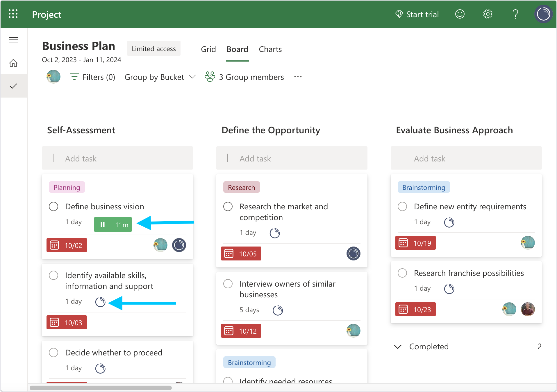557x392 pixels.
Task: Select the checkmark tasks icon in sidebar
Action: (13, 86)
